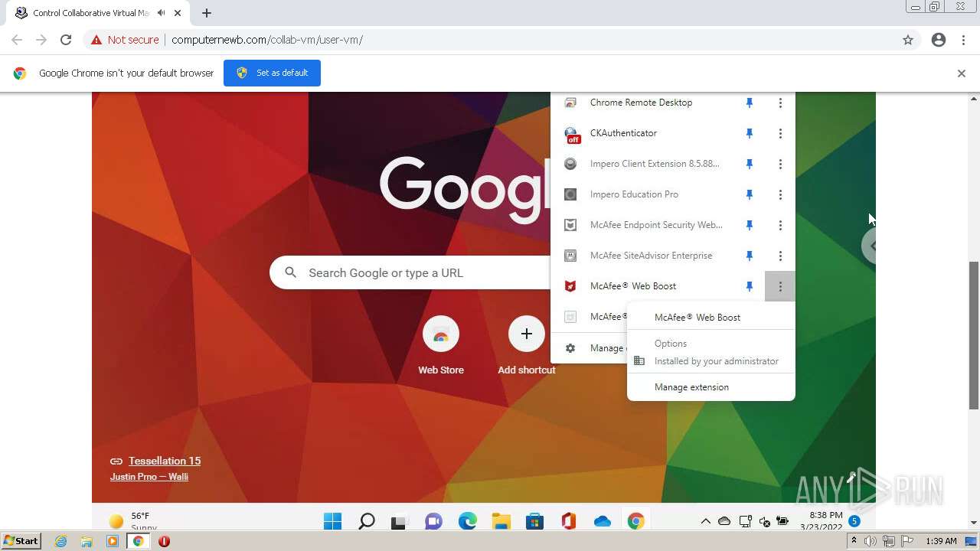
Task: Click the Impero Client Extension icon
Action: (570, 164)
